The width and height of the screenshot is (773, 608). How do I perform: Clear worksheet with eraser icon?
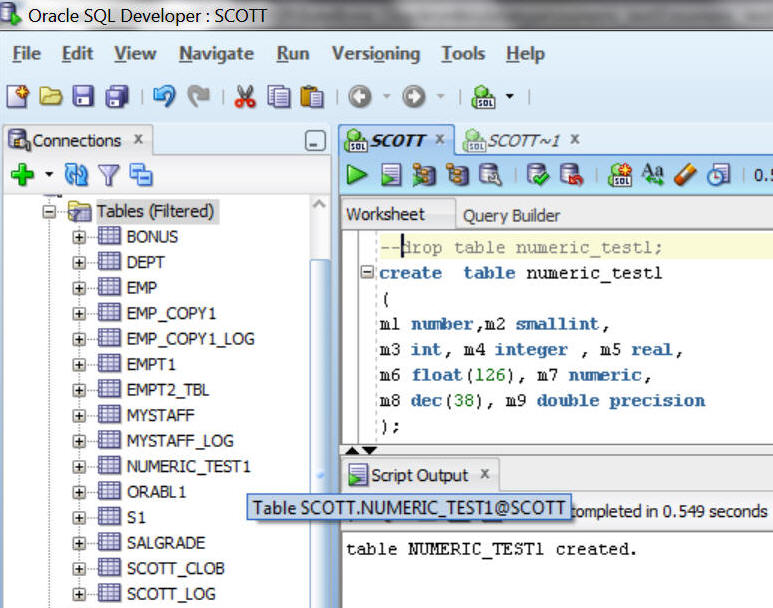[685, 175]
